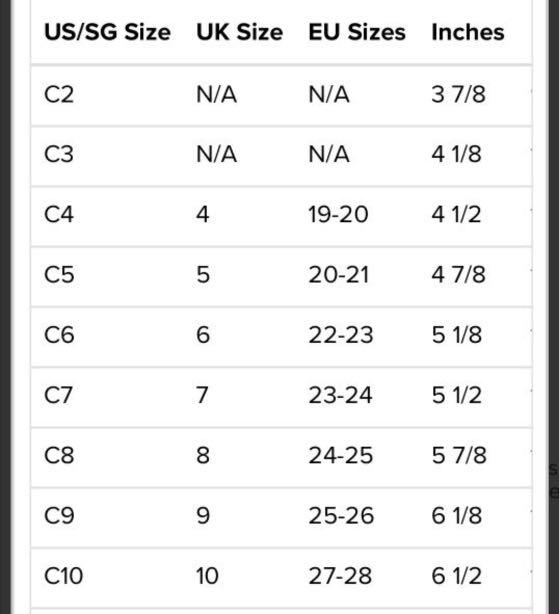Select the 5 1/2 inches cell
The width and height of the screenshot is (559, 614).
point(456,395)
